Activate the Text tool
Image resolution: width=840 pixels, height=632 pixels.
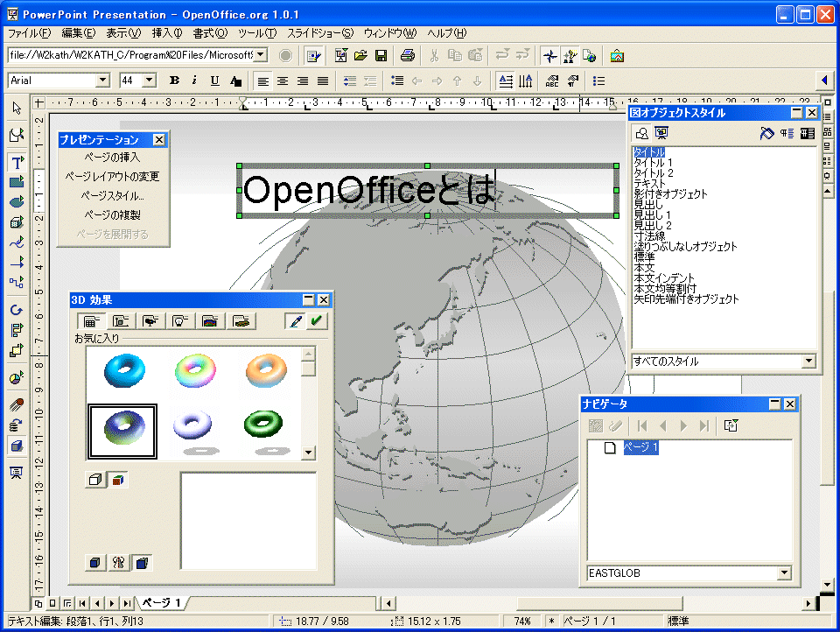(x=17, y=162)
